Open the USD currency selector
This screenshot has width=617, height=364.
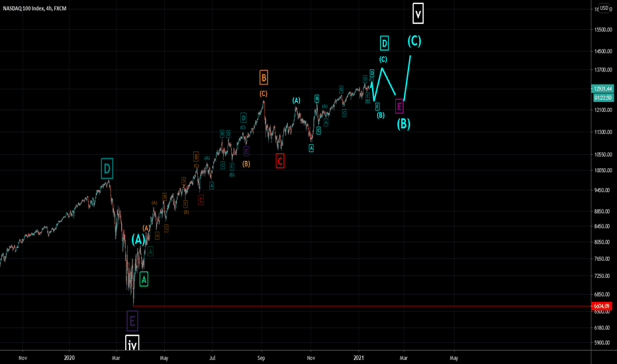[604, 8]
